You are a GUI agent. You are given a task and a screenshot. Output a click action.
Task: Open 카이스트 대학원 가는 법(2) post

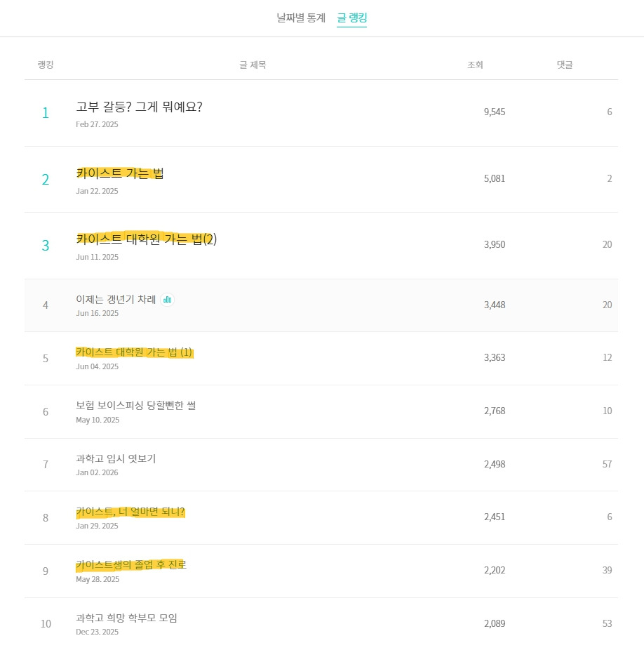[x=146, y=239]
